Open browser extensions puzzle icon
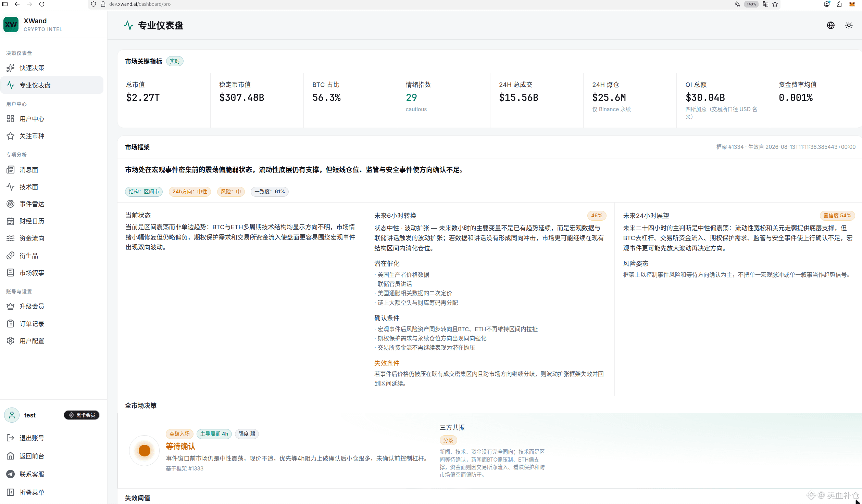Image resolution: width=862 pixels, height=504 pixels. point(839,4)
